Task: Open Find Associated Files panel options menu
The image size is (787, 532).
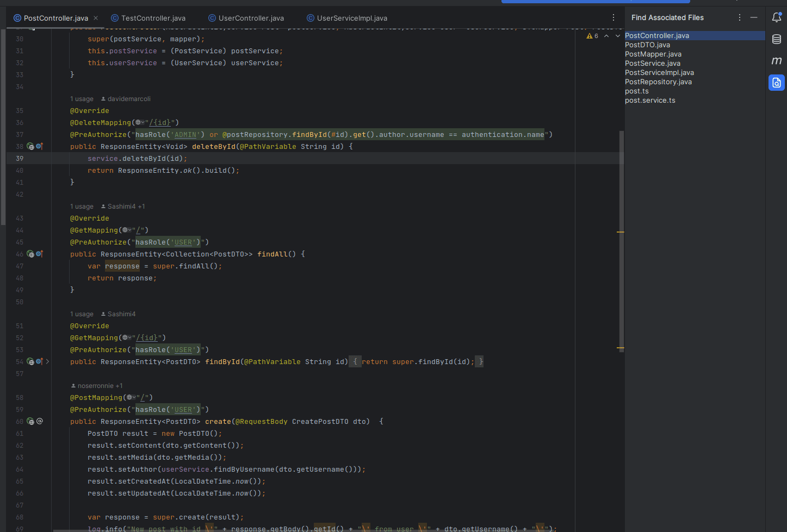Action: coord(739,18)
